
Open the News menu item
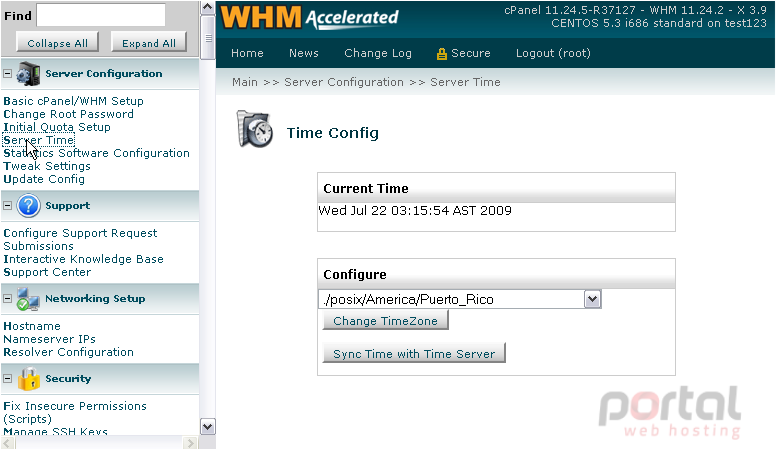coord(304,53)
